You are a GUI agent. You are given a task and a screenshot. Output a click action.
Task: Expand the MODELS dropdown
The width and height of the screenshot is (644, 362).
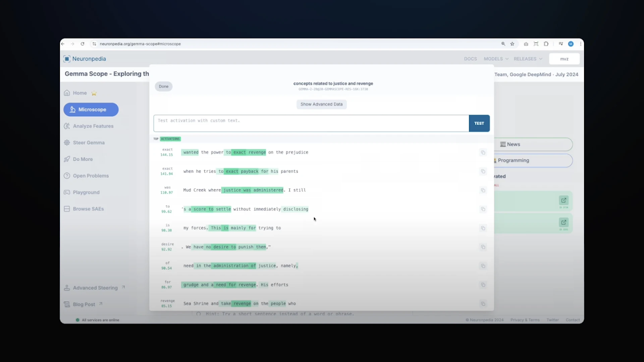(496, 59)
